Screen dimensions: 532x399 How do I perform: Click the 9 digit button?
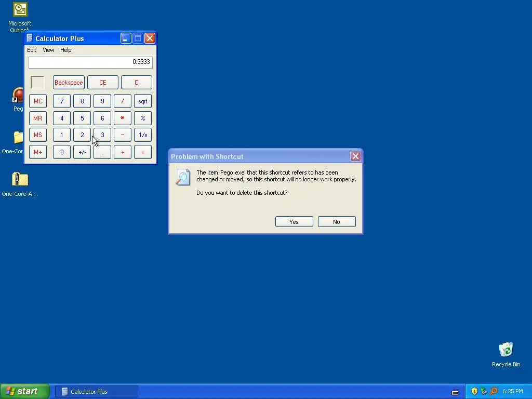pyautogui.click(x=102, y=101)
